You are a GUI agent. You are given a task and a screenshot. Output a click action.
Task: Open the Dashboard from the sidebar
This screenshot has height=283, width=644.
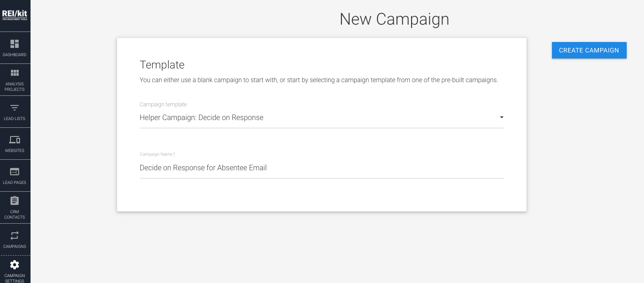click(15, 47)
